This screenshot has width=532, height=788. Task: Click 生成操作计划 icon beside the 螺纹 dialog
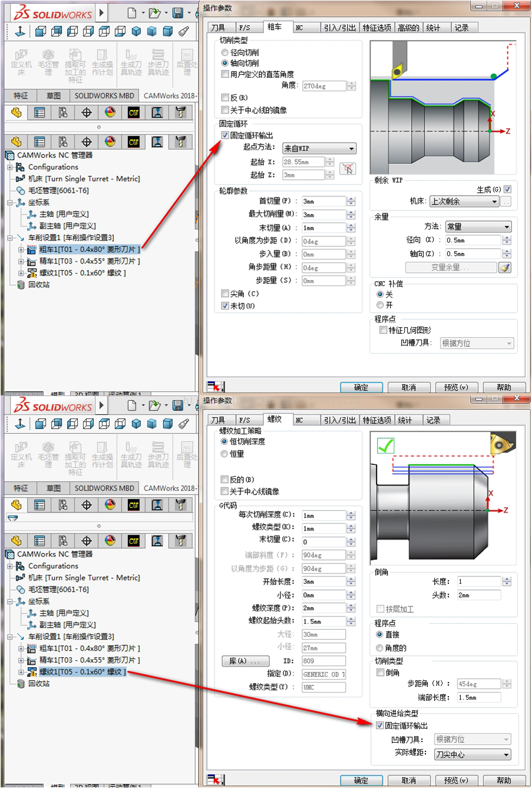point(102,448)
